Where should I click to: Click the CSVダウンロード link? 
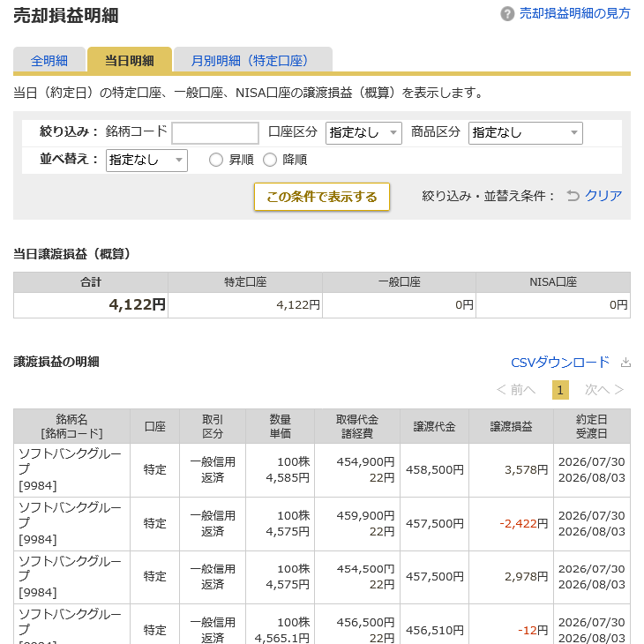(x=560, y=363)
